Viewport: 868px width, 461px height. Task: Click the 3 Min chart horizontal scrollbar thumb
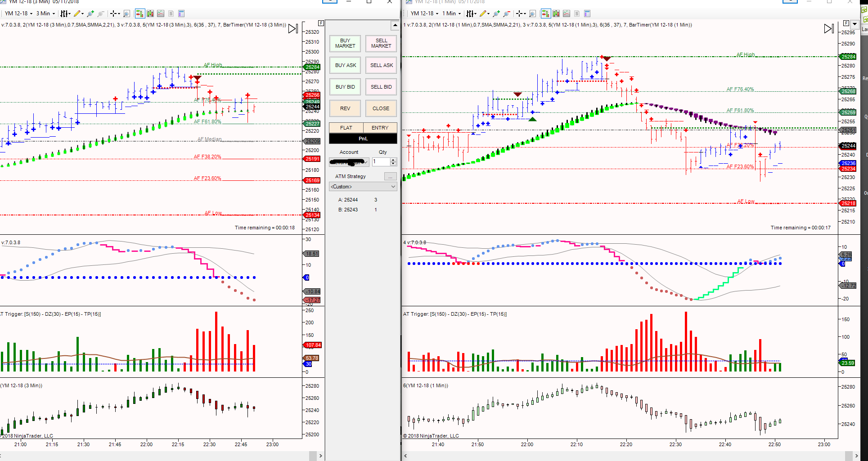(313, 456)
